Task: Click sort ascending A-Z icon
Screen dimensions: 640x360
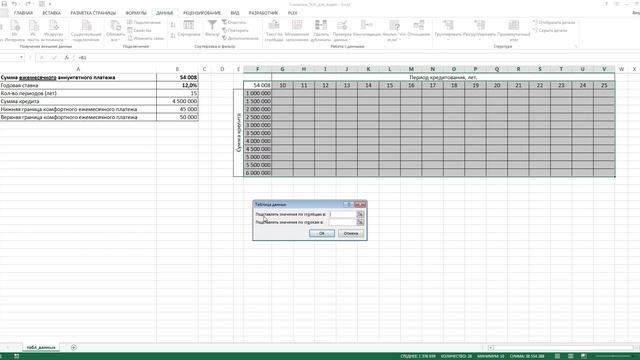Action: click(x=173, y=25)
